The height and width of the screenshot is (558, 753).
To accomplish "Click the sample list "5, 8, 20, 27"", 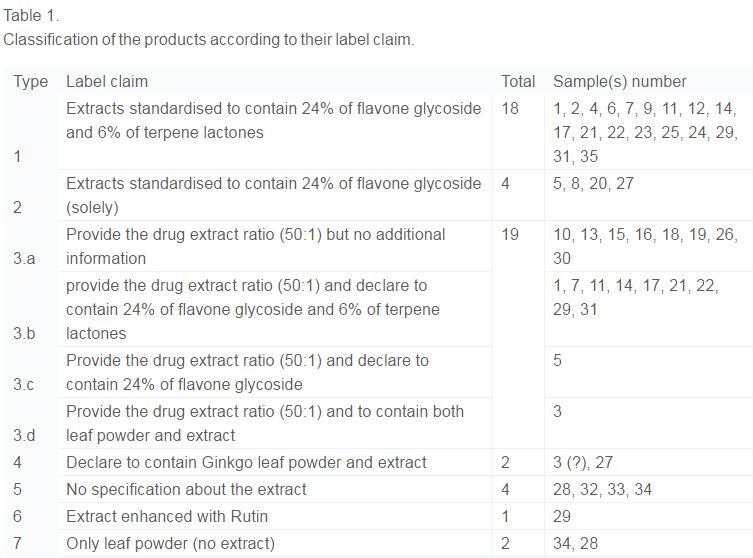I will [593, 184].
